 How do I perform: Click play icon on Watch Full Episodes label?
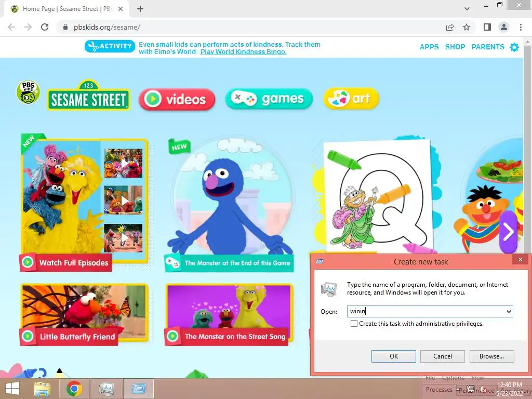28,262
